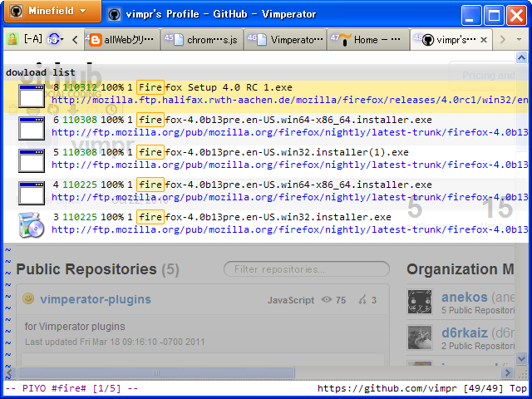Click the Filter repositories search field
The height and width of the screenshot is (399, 532).
tap(307, 269)
